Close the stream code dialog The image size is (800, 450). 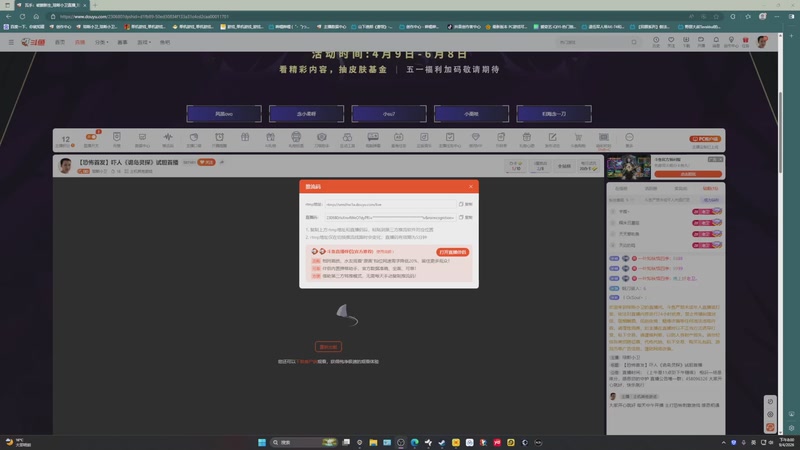[x=470, y=187]
